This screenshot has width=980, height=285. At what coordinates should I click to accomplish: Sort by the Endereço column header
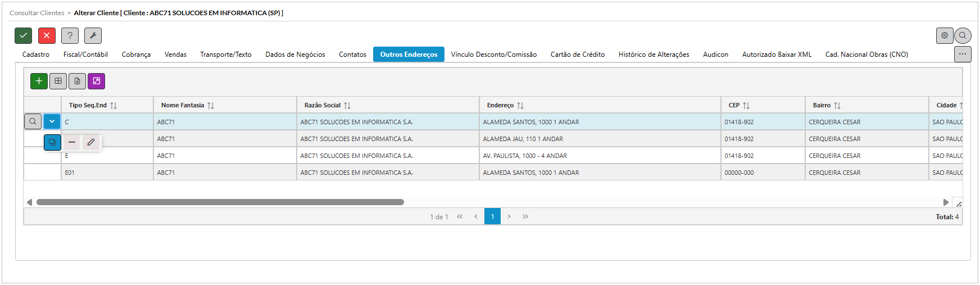[500, 105]
